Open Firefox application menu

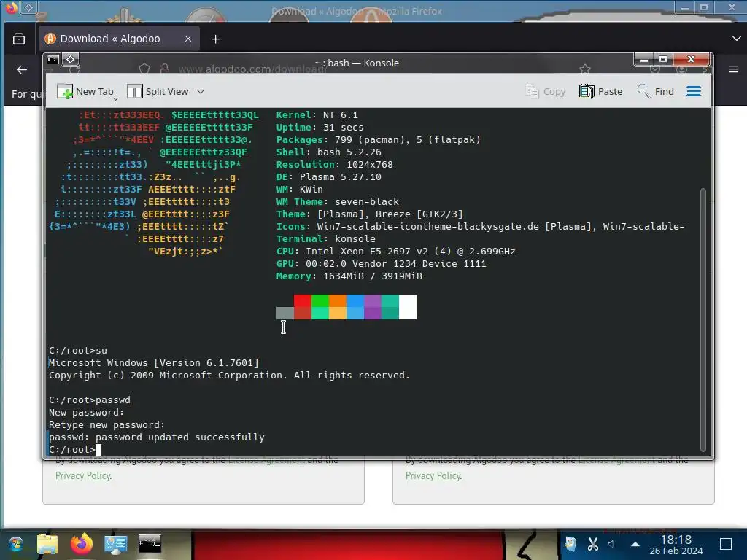point(734,69)
